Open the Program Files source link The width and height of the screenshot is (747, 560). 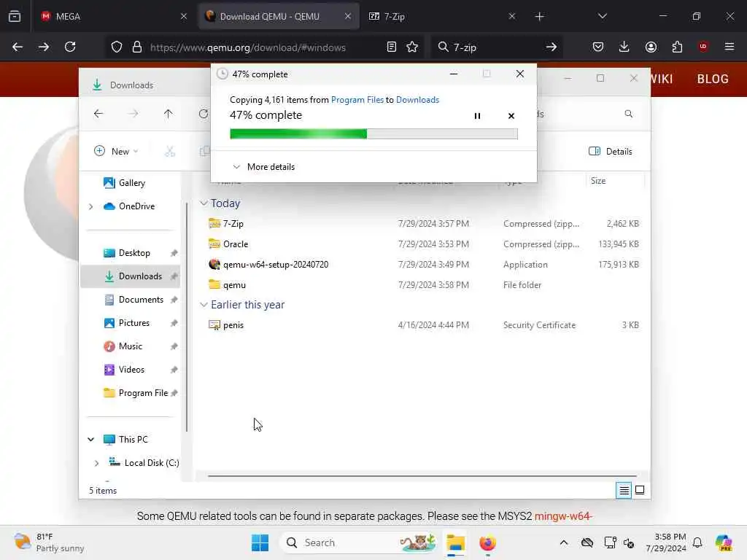(357, 99)
